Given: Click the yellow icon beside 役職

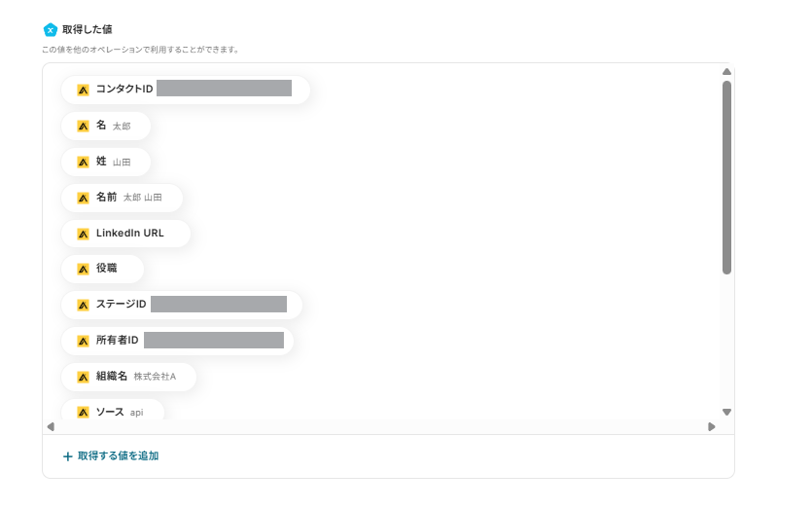Looking at the screenshot, I should (84, 269).
